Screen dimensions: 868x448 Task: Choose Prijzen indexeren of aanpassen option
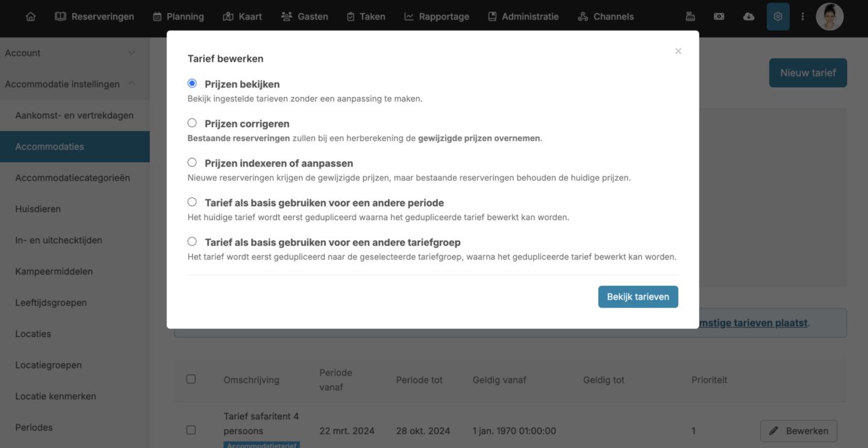pyautogui.click(x=192, y=163)
